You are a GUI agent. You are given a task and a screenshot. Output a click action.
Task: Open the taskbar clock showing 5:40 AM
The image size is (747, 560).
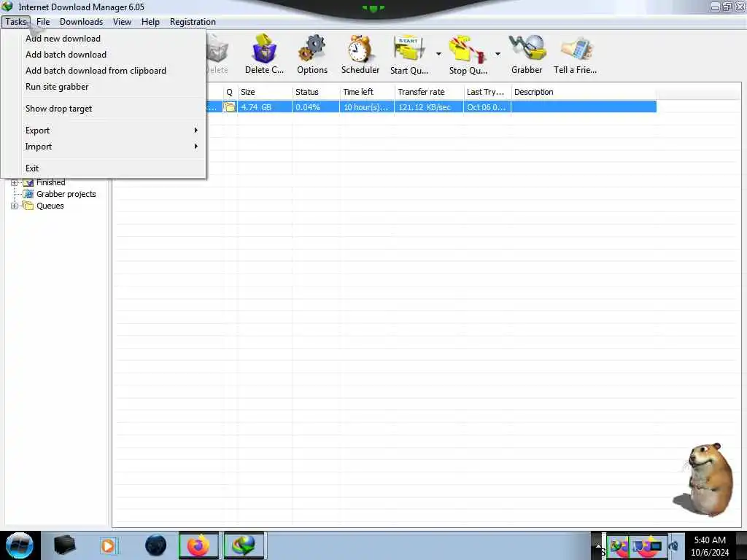pyautogui.click(x=710, y=545)
